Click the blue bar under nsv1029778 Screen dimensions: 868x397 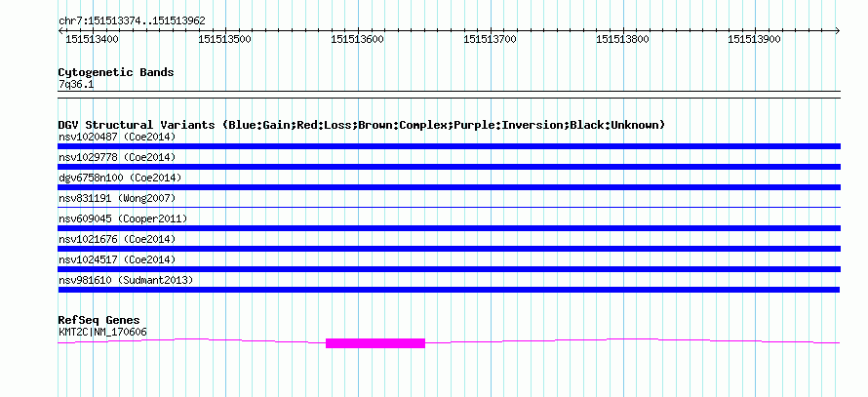449,167
